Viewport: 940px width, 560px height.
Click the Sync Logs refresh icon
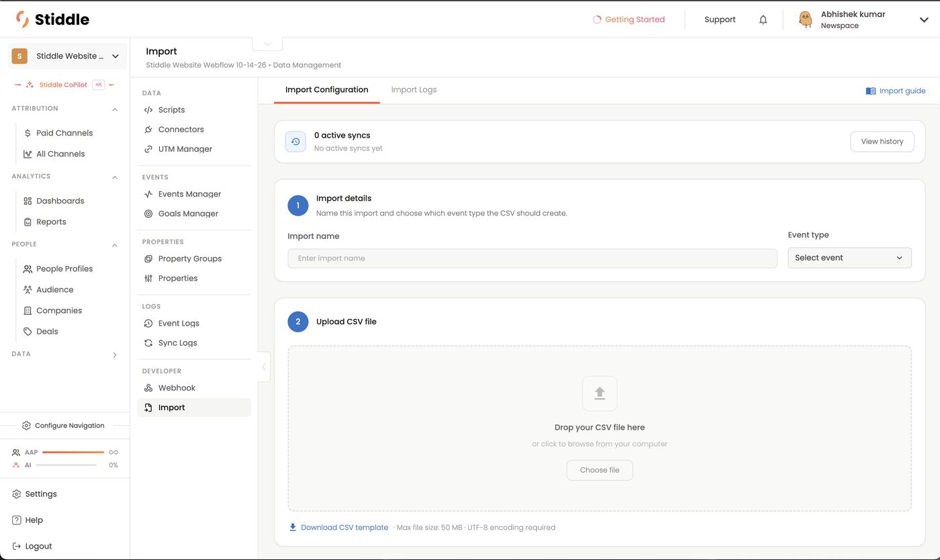tap(148, 343)
